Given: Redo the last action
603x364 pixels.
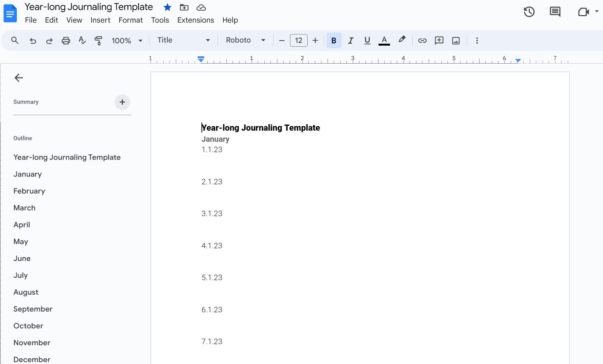Looking at the screenshot, I should (49, 41).
